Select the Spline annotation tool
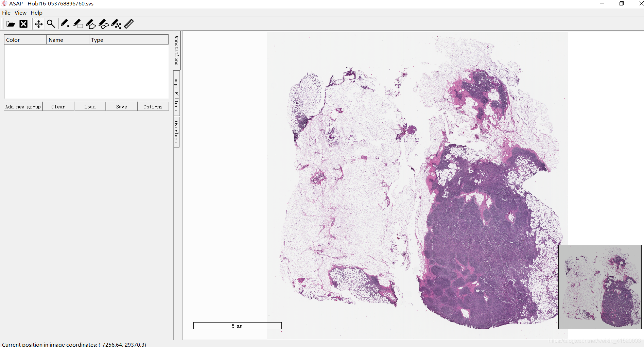This screenshot has height=347, width=644. click(104, 24)
